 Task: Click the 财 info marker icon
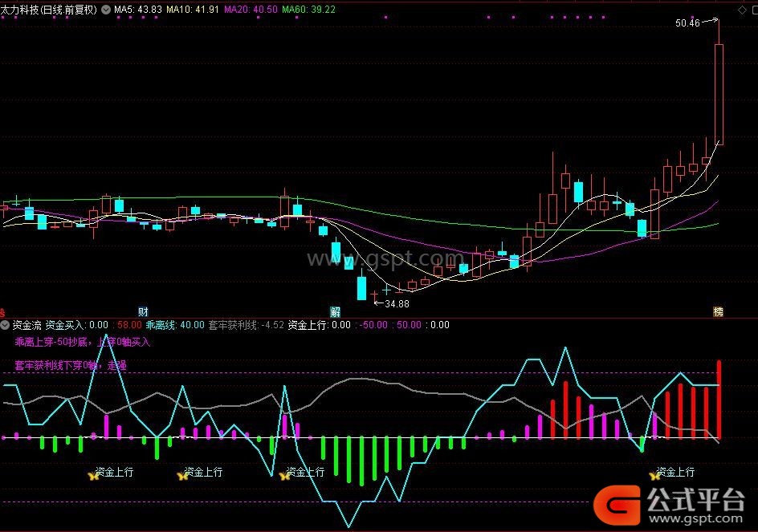coord(143,311)
